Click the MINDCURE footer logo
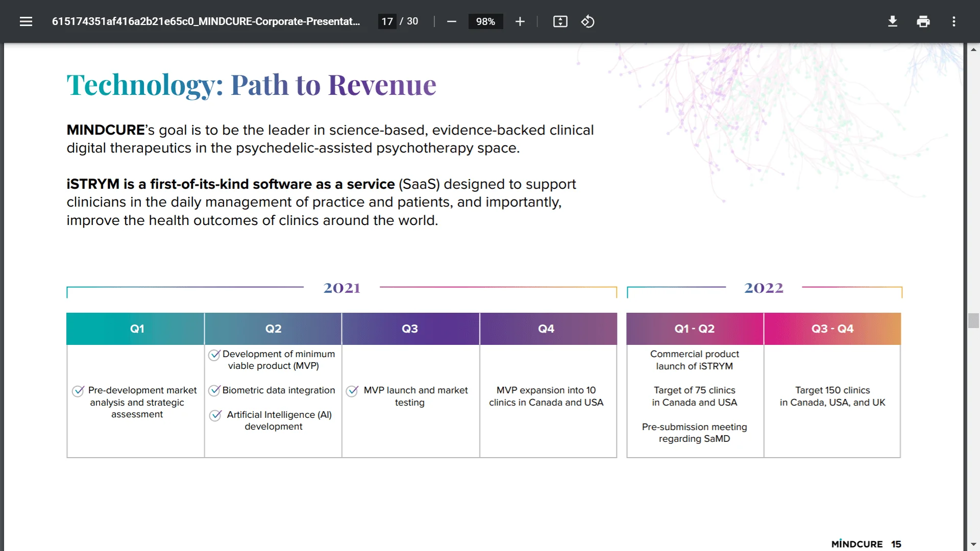Image resolution: width=980 pixels, height=551 pixels. [857, 544]
